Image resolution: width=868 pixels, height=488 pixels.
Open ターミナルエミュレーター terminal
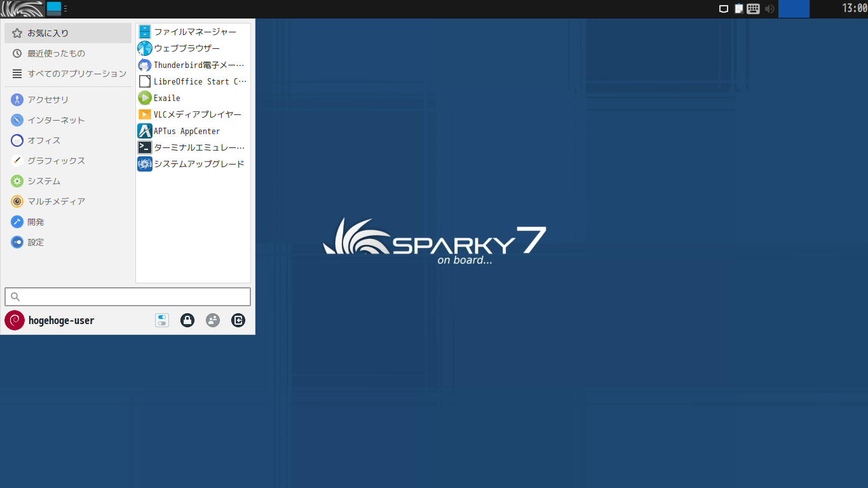click(193, 147)
